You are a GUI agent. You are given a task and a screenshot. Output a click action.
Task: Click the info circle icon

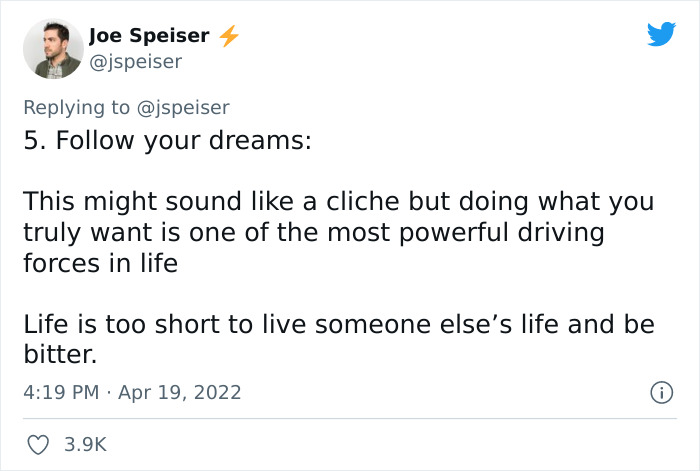click(x=660, y=393)
